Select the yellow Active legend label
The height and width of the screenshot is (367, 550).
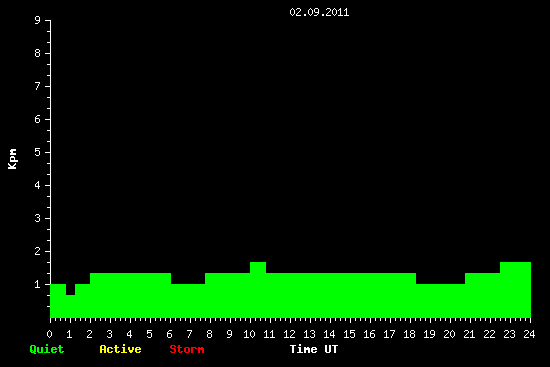pos(120,349)
